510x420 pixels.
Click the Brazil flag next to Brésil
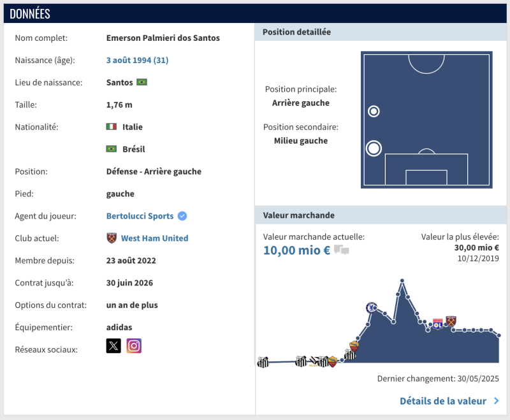pos(112,149)
